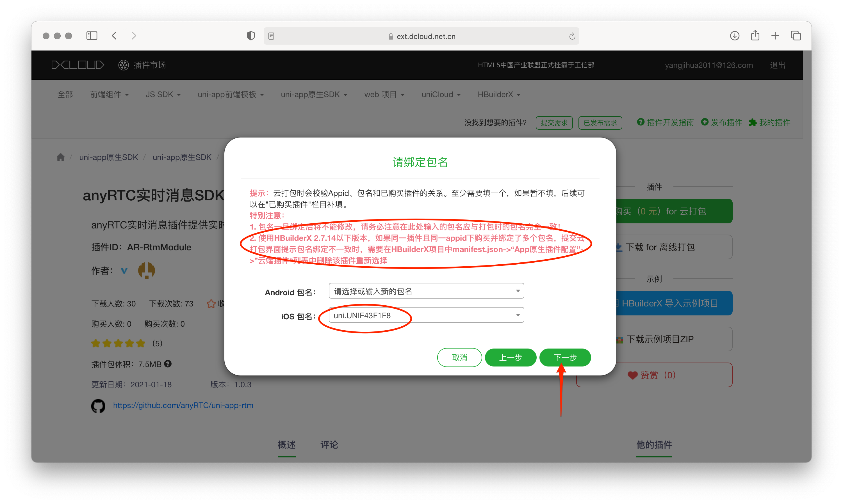The width and height of the screenshot is (843, 504).
Task: Open the github.com/anyRTC/uni-app-rtm link
Action: tap(183, 405)
